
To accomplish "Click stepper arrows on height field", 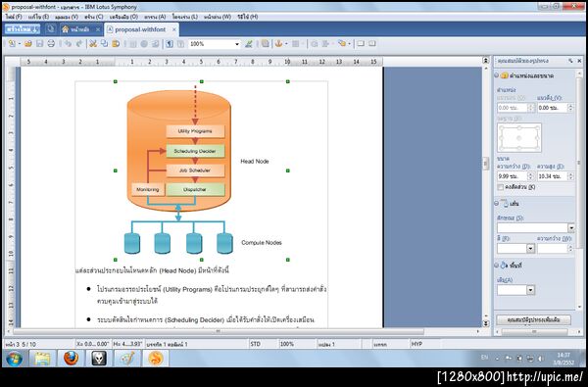I will click(570, 176).
